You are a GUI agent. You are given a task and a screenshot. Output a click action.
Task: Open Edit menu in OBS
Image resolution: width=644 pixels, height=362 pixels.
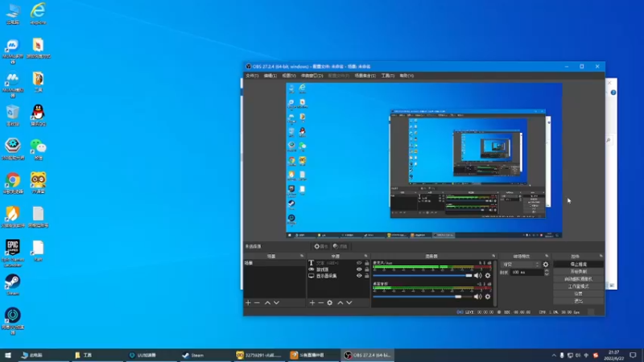270,76
